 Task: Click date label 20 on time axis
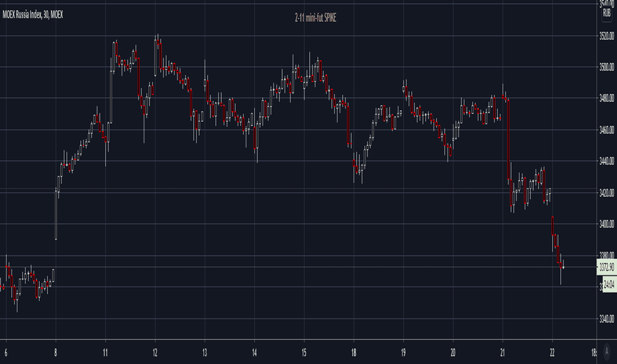453,353
